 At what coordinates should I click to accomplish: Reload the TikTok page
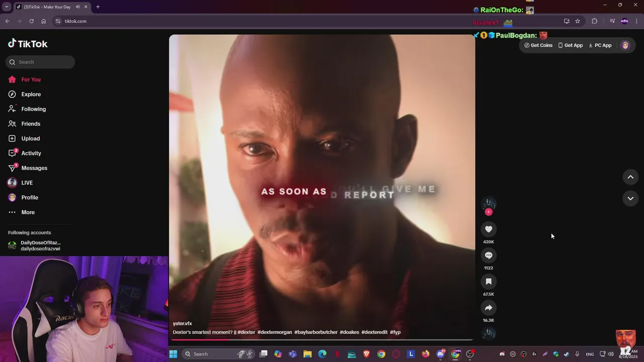(31, 21)
